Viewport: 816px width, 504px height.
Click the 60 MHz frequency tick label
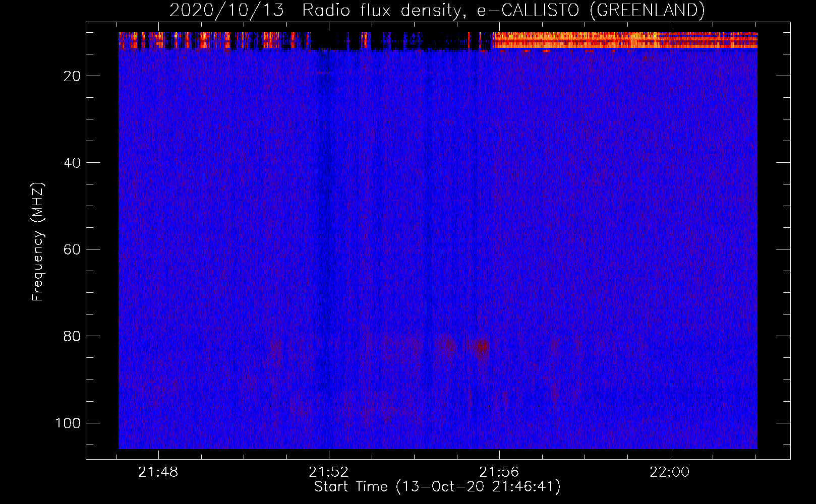tap(72, 249)
